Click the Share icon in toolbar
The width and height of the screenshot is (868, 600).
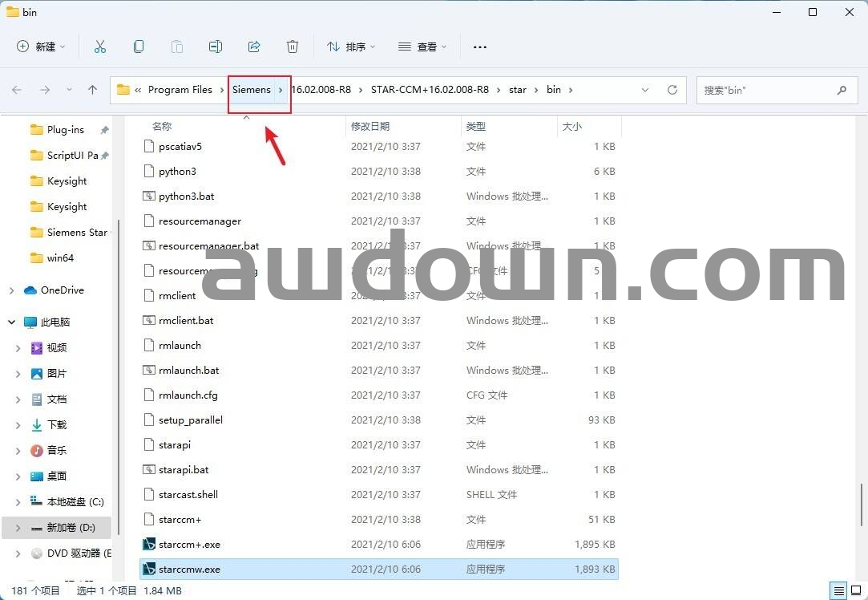click(254, 47)
